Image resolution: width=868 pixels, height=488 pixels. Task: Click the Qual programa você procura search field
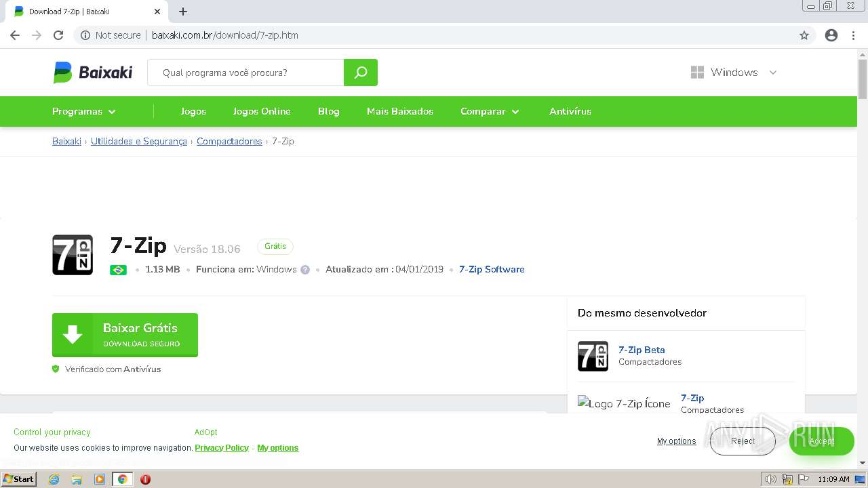coord(245,73)
